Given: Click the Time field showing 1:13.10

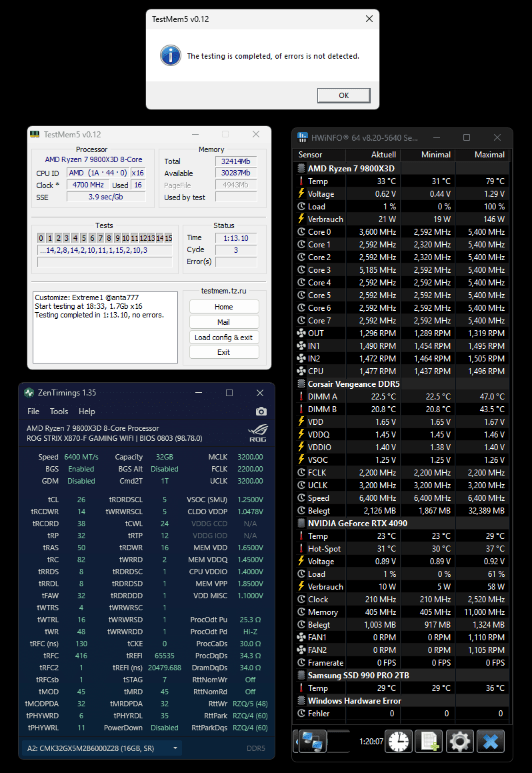Looking at the screenshot, I should click(236, 238).
